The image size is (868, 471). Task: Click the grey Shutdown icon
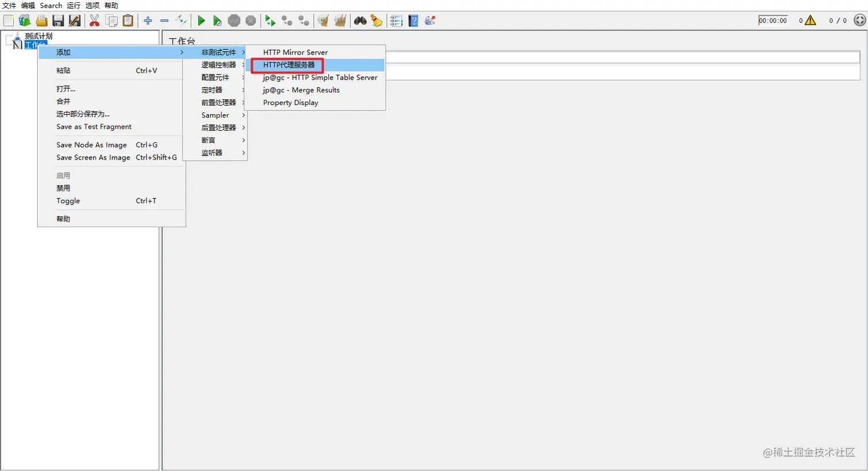point(251,21)
